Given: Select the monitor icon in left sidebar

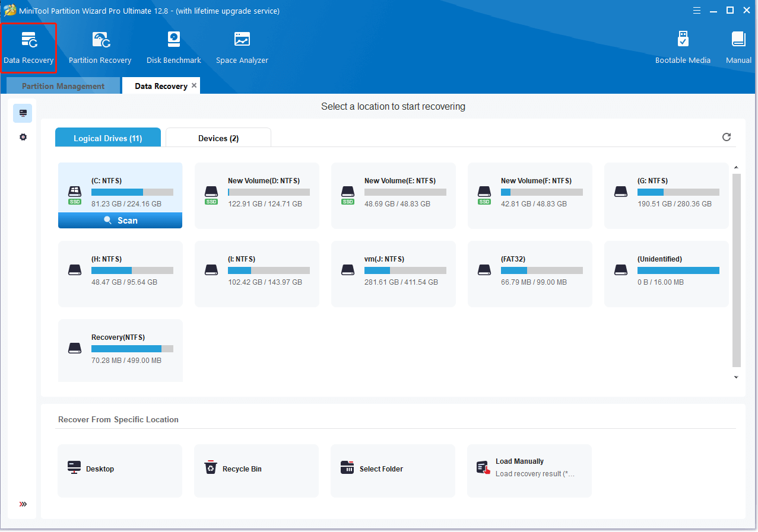Looking at the screenshot, I should 23,113.
